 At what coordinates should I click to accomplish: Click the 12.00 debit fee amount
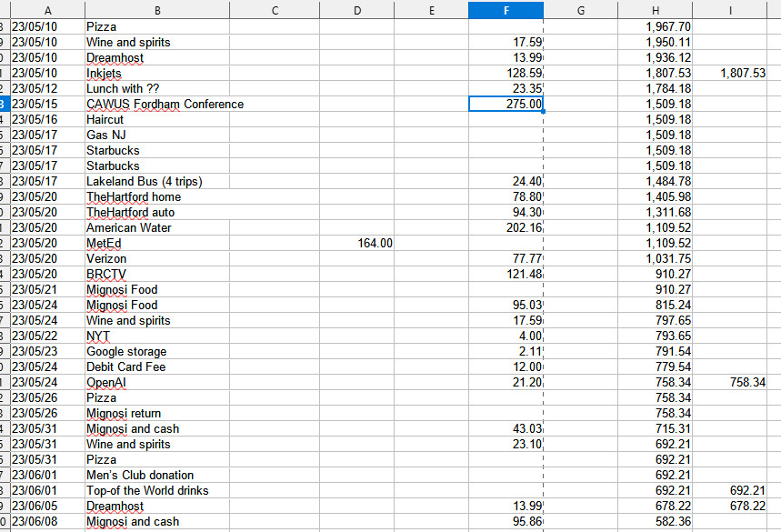[x=506, y=366]
